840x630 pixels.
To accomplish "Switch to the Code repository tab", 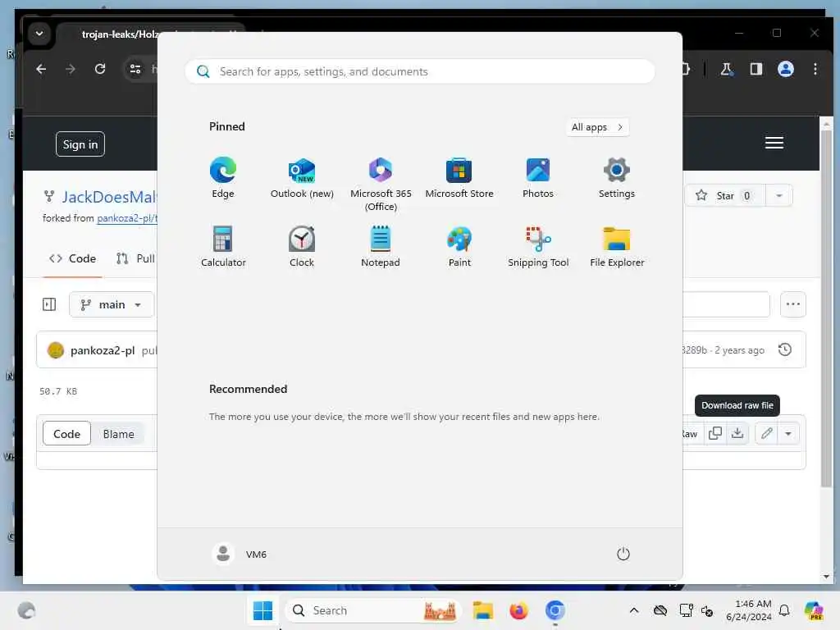I will click(x=72, y=258).
